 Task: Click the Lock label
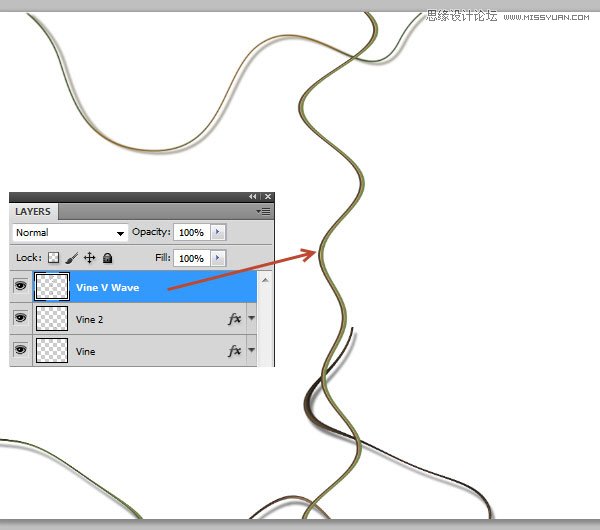click(x=29, y=258)
